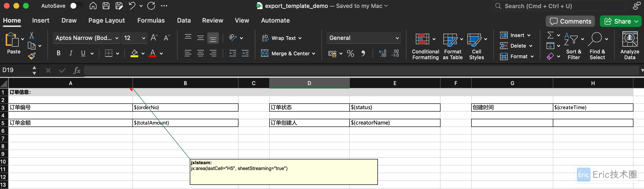Center text horizontally
644x189 pixels.
201,53
